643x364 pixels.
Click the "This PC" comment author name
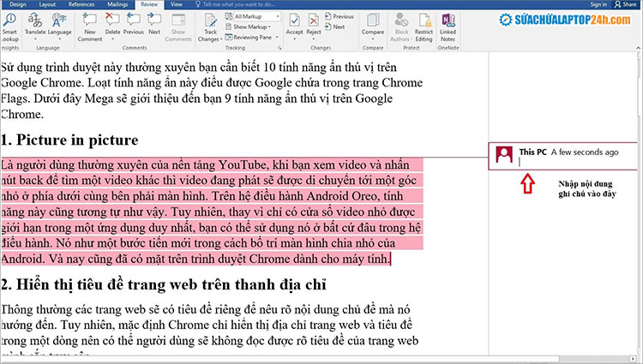click(x=532, y=152)
